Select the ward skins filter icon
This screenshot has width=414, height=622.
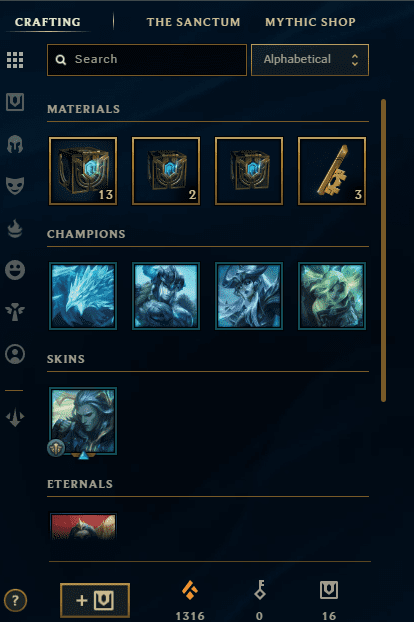tap(15, 312)
